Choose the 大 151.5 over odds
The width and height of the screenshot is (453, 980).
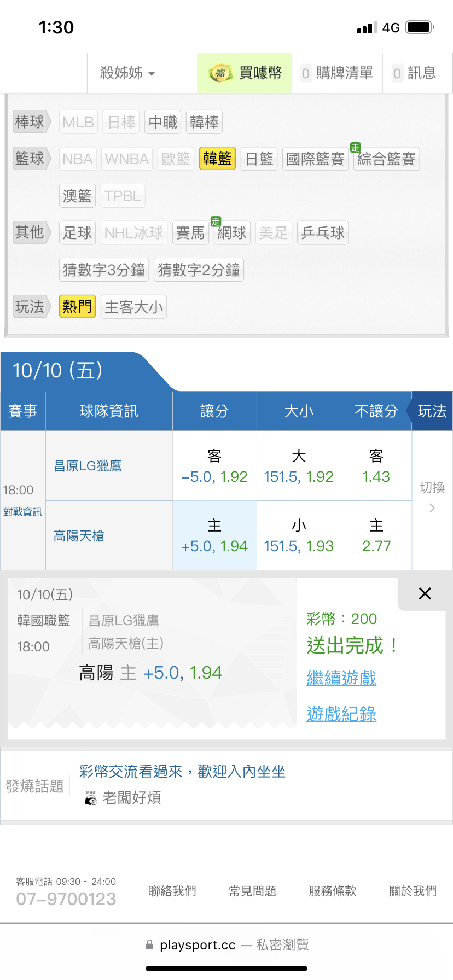tap(299, 466)
